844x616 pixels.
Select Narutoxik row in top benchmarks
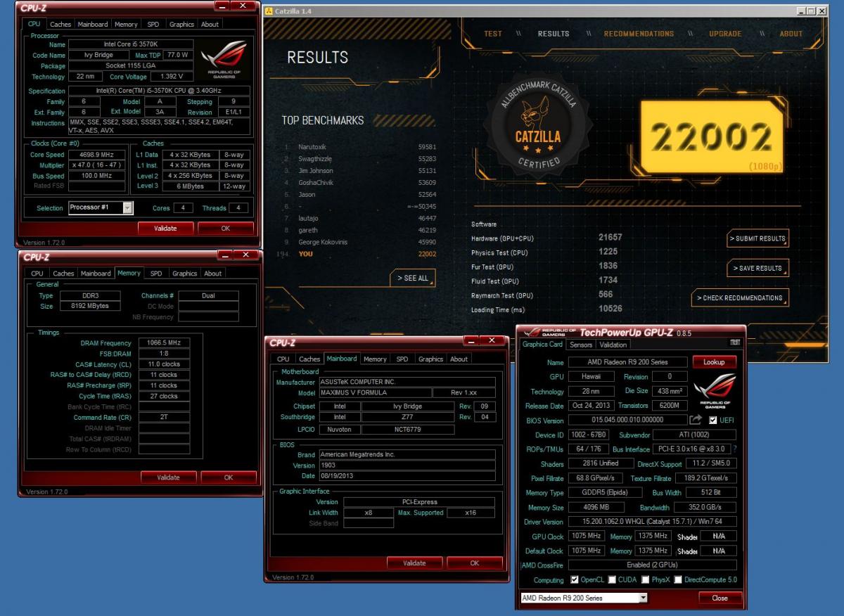coord(361,146)
